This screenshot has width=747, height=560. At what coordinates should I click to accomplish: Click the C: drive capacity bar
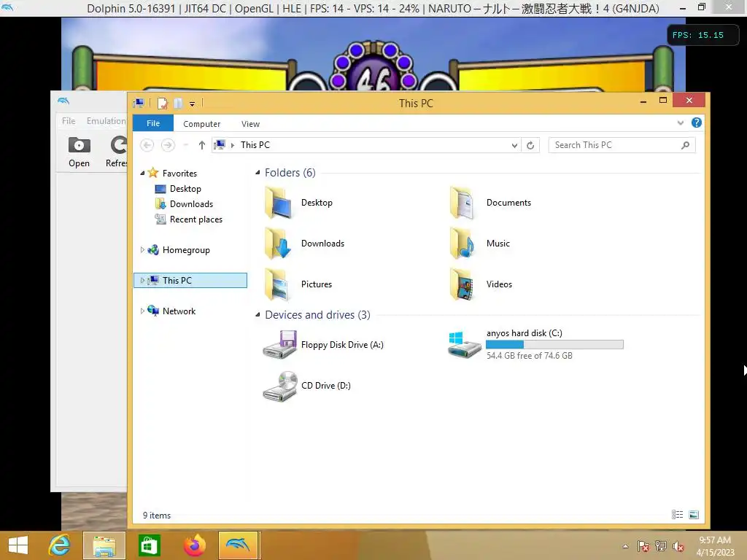pos(554,345)
